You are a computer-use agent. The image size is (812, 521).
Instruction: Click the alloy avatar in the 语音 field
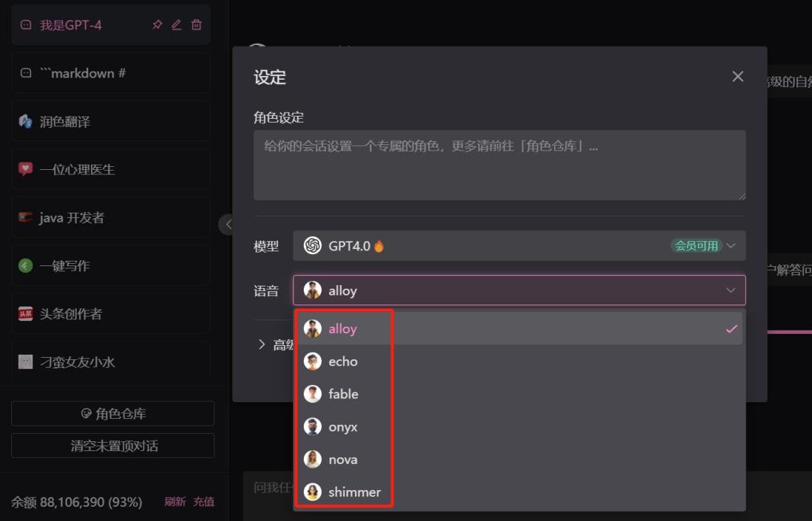[x=312, y=290]
